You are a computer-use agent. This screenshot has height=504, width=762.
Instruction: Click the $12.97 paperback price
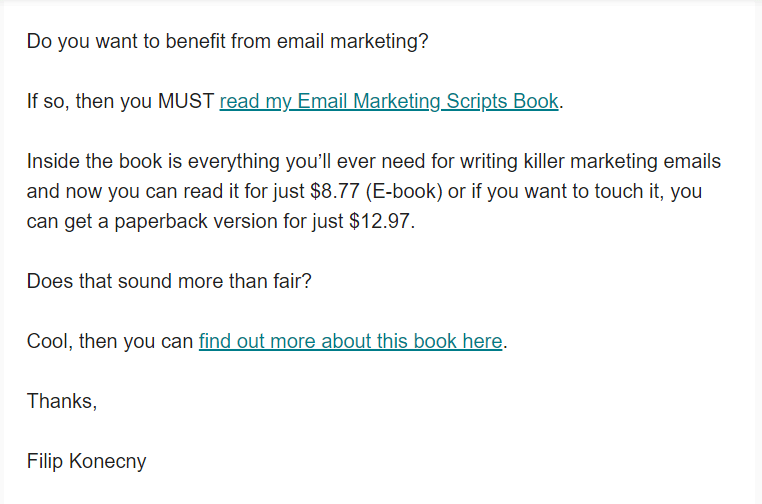click(x=380, y=221)
